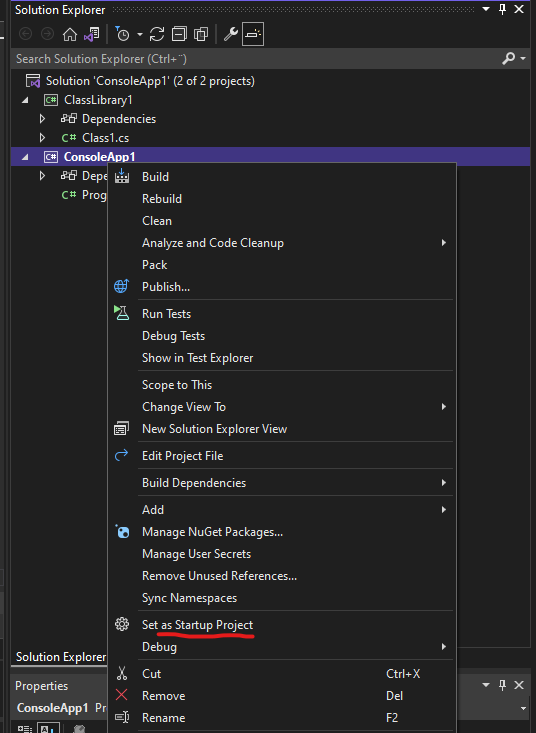Click the Properties panel pin icon
Screen dimensions: 536x733
503,685
